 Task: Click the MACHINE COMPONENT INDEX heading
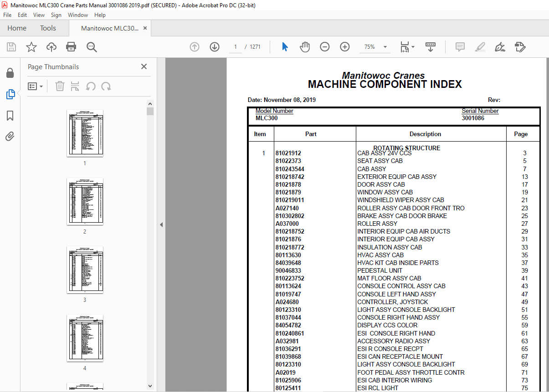[x=385, y=84]
